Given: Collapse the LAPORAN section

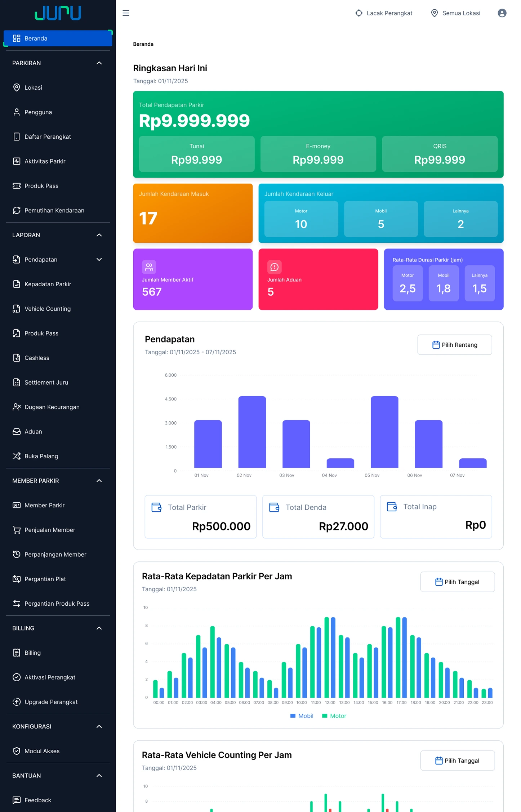Looking at the screenshot, I should (x=99, y=235).
